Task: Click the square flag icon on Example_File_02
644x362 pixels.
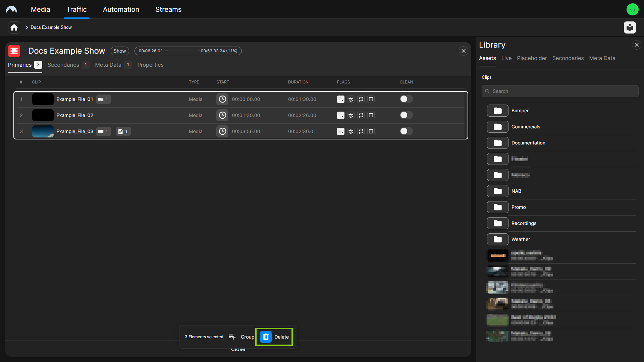Action: [x=371, y=115]
